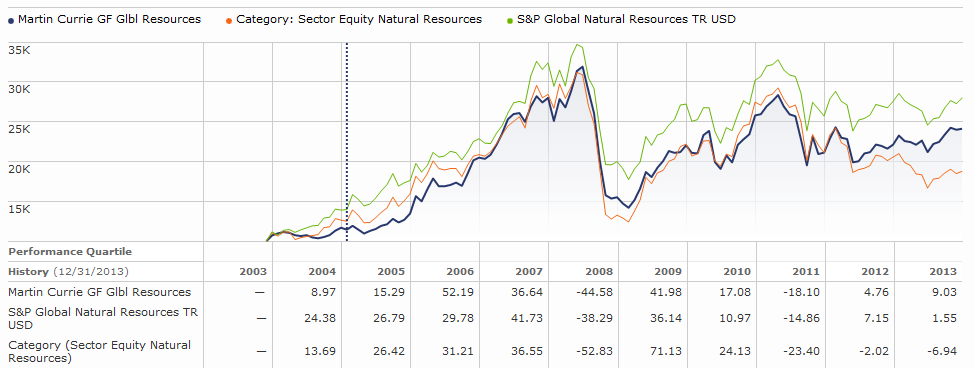Click the Martin Currie GF Glbl Resources legend label
Viewport: 975px width, 368px height.
pos(109,19)
